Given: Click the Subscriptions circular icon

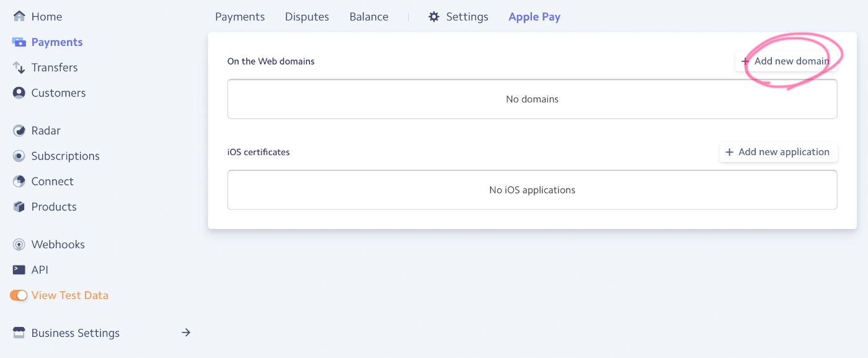Looking at the screenshot, I should coord(19,156).
